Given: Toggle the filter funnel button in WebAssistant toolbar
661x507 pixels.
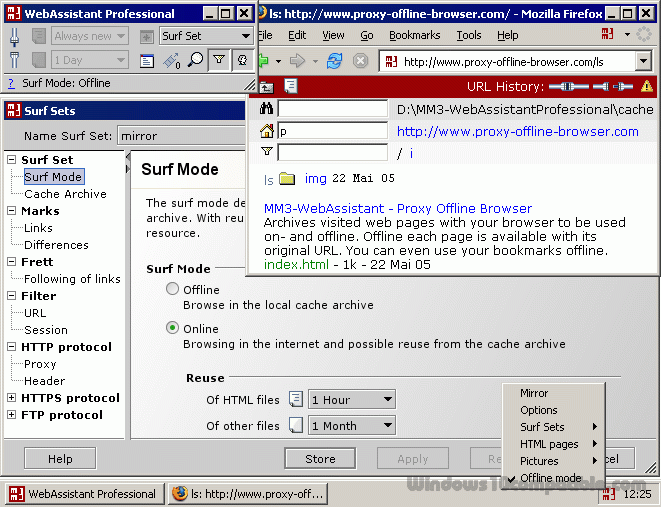Looking at the screenshot, I should pyautogui.click(x=219, y=60).
